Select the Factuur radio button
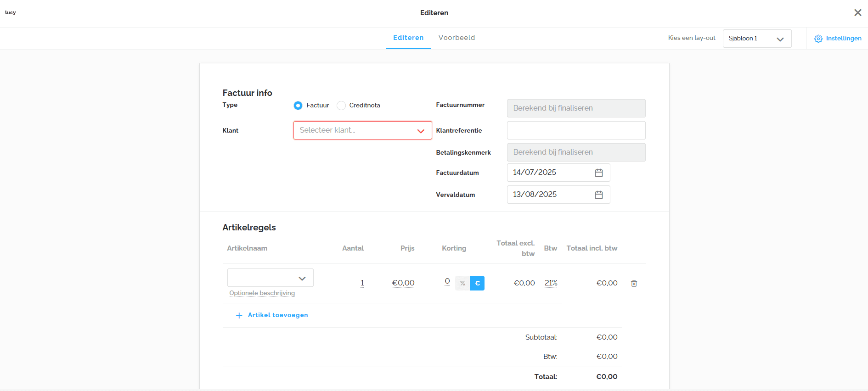This screenshot has width=868, height=391. tap(298, 106)
